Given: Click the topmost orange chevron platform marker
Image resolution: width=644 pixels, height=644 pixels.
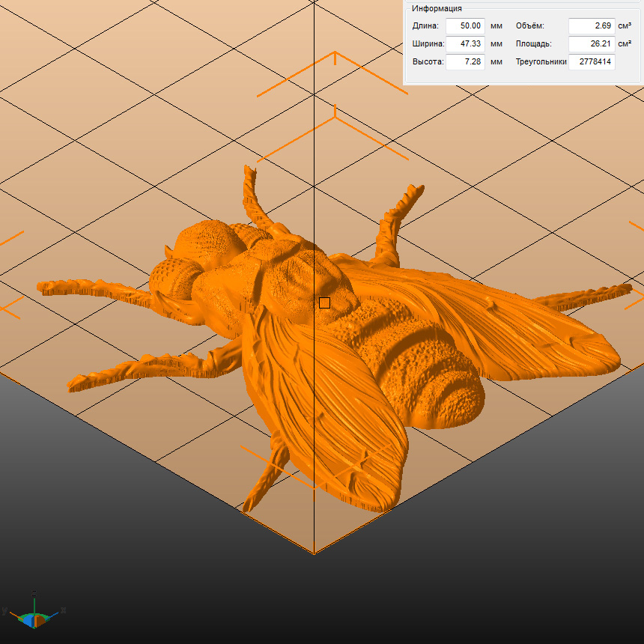Looking at the screenshot, I should pos(334,61).
